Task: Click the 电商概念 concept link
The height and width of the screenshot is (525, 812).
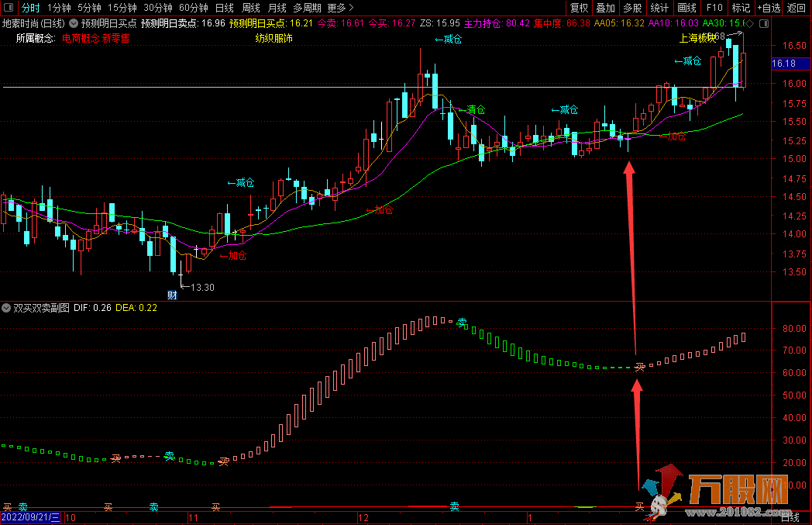Action: [x=81, y=38]
